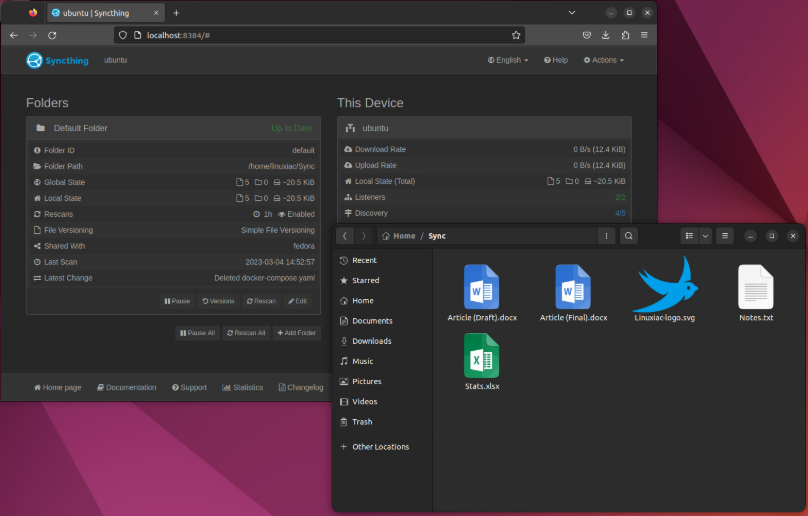The height and width of the screenshot is (516, 808).
Task: Click Rescan All button
Action: (246, 333)
